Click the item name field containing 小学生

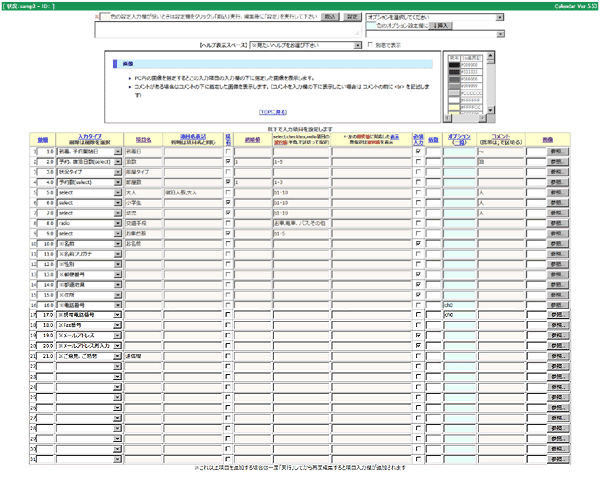point(143,203)
